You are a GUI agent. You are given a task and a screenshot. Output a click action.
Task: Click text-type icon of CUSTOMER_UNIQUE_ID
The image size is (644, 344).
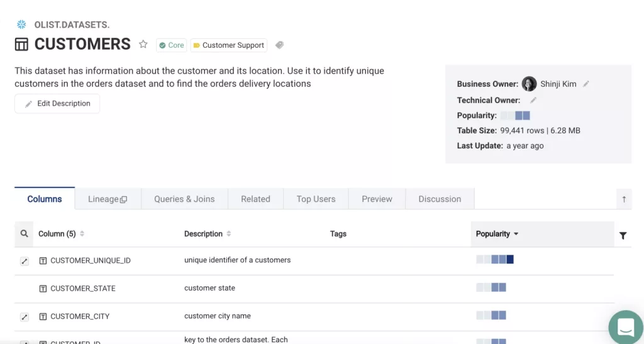point(43,260)
